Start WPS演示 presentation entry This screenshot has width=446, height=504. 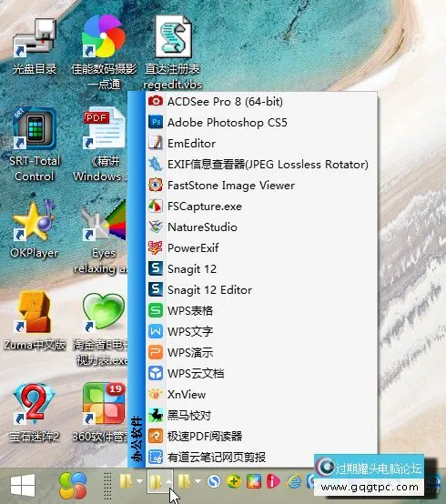point(261,353)
